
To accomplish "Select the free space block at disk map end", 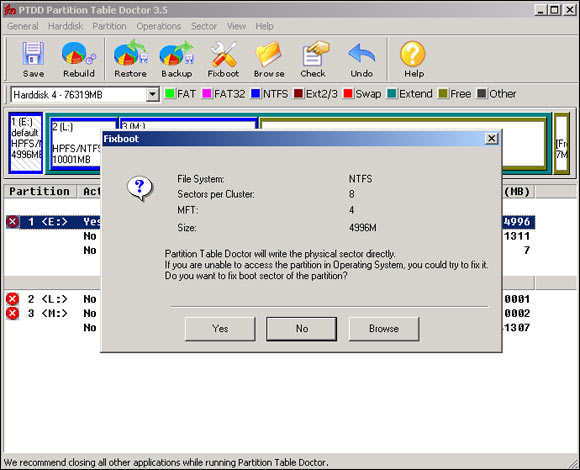I will tap(562, 143).
